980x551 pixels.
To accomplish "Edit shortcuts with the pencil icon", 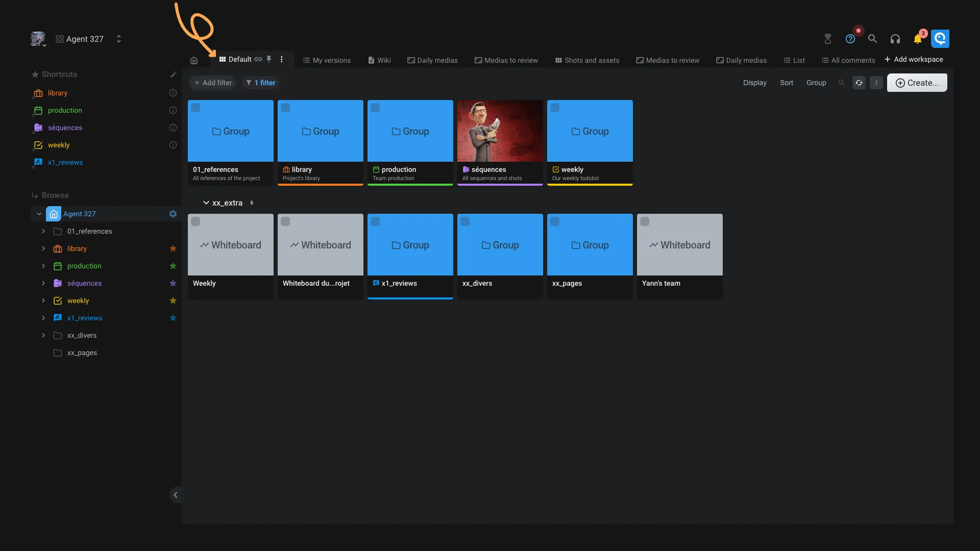I will tap(174, 74).
